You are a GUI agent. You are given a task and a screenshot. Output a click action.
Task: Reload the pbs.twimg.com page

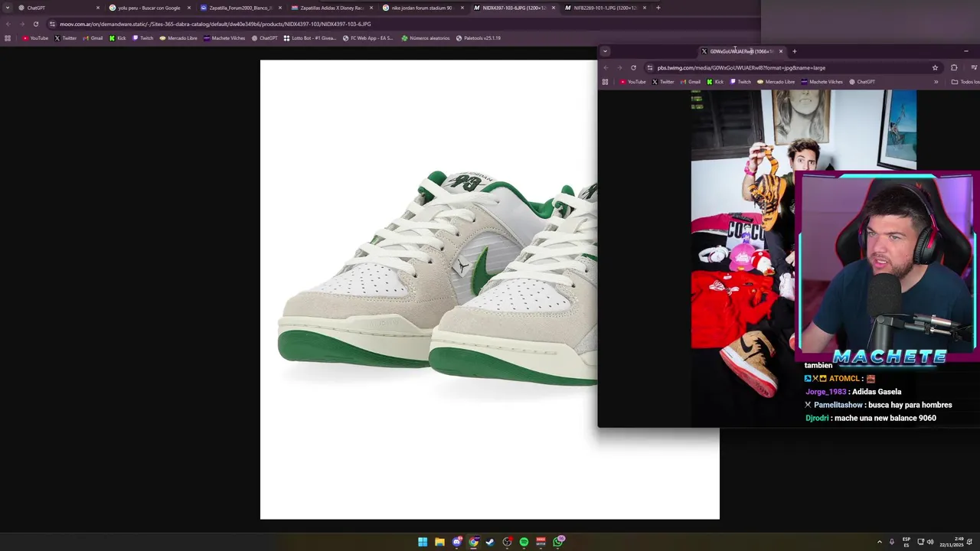click(x=633, y=67)
